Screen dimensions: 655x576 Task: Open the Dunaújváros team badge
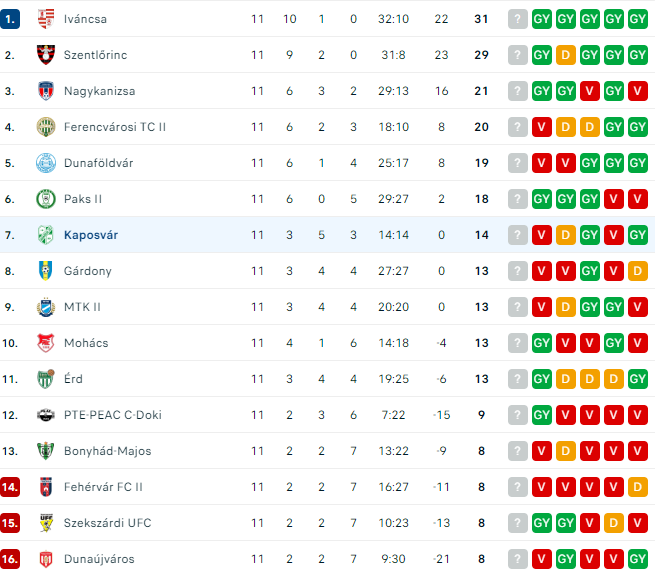tap(46, 559)
